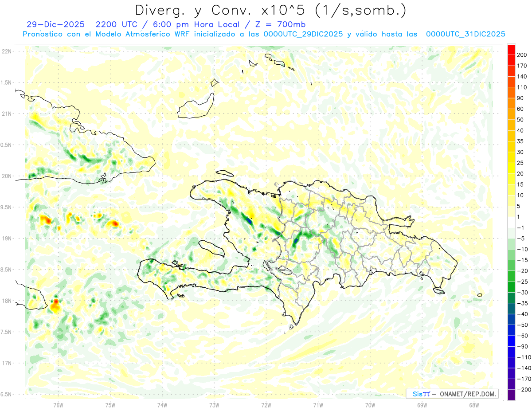The image size is (532, 411).
Task: Click the legend value '-1'
Action: pyautogui.click(x=520, y=227)
